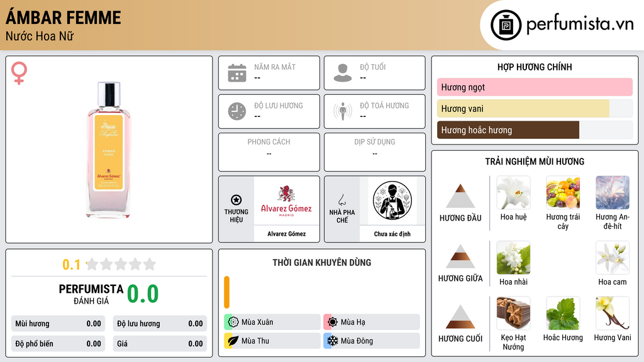The height and width of the screenshot is (362, 644).
Task: Click the Trải nghiệm mùi hương heading
Action: coord(535,162)
